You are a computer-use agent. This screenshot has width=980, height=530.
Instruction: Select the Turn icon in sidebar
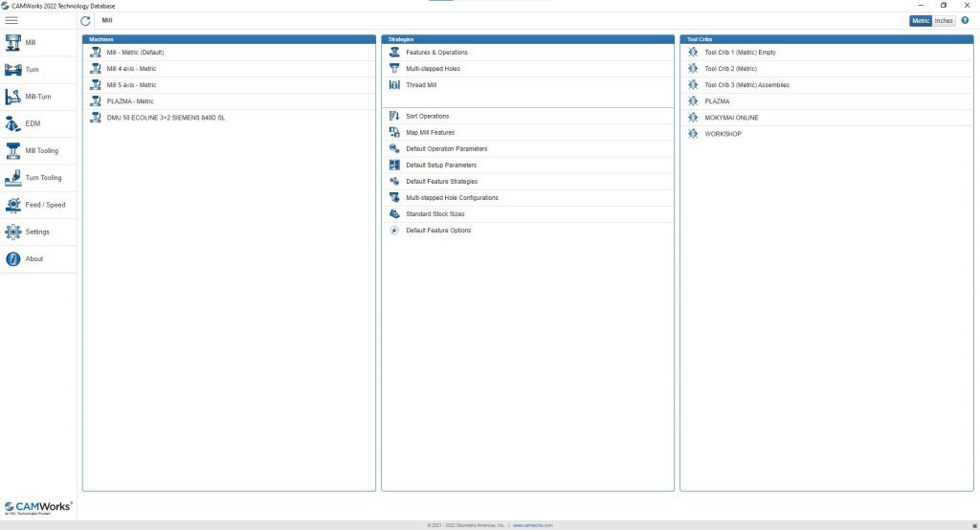(13, 70)
